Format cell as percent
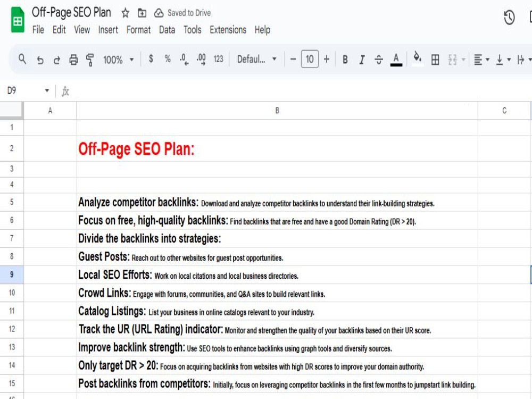This screenshot has width=532, height=399. (168, 59)
